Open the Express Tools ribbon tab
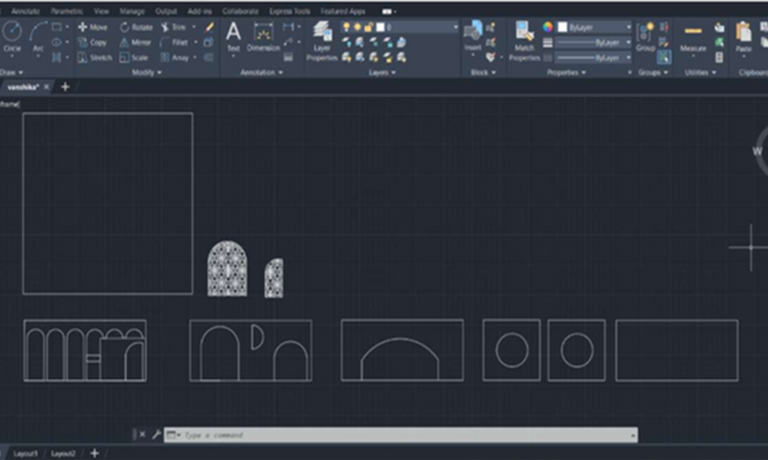Viewport: 768px width, 460px height. (288, 11)
